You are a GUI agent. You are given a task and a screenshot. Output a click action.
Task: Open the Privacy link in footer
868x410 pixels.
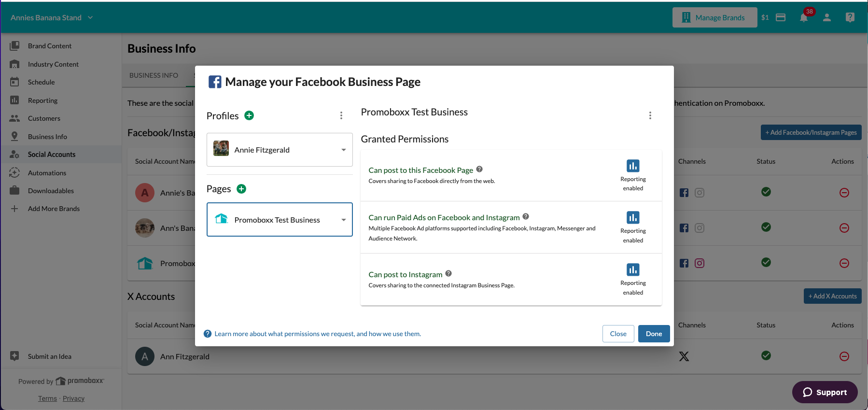point(73,398)
